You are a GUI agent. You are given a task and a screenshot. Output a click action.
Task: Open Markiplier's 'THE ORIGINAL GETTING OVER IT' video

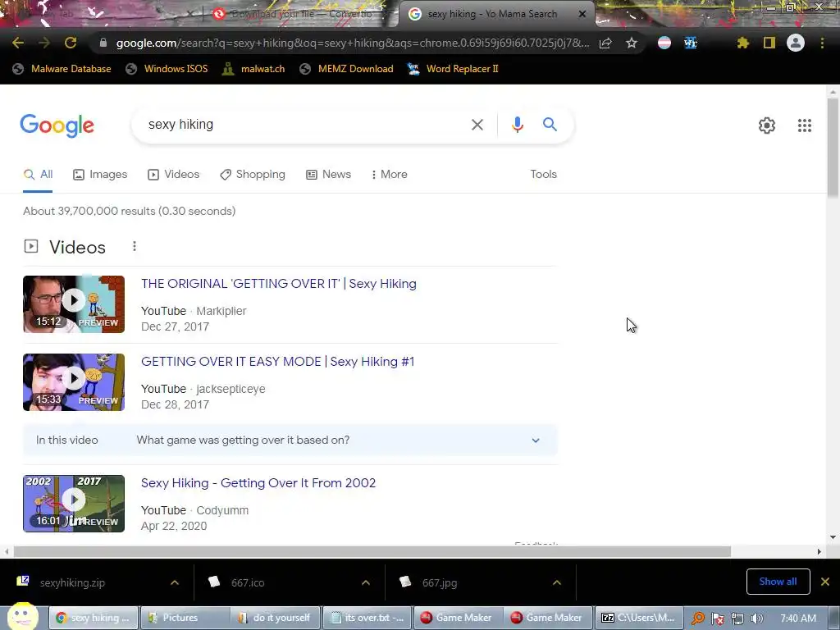[279, 283]
